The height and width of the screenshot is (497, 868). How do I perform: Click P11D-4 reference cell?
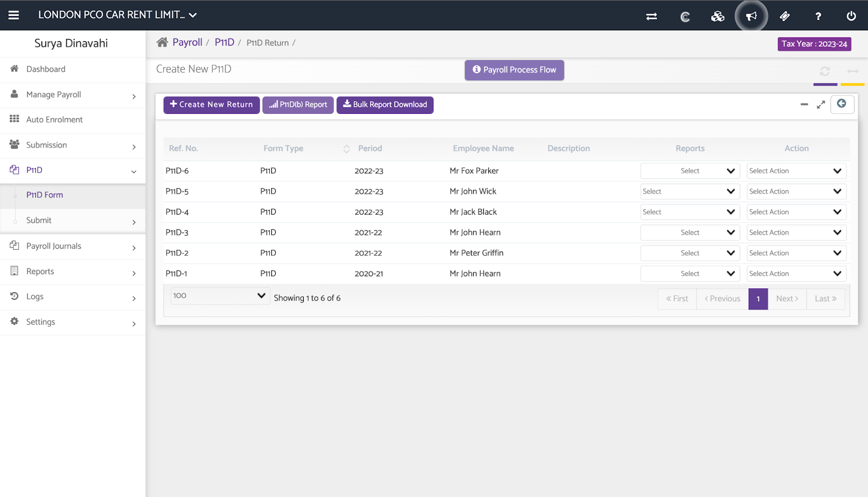(x=177, y=212)
